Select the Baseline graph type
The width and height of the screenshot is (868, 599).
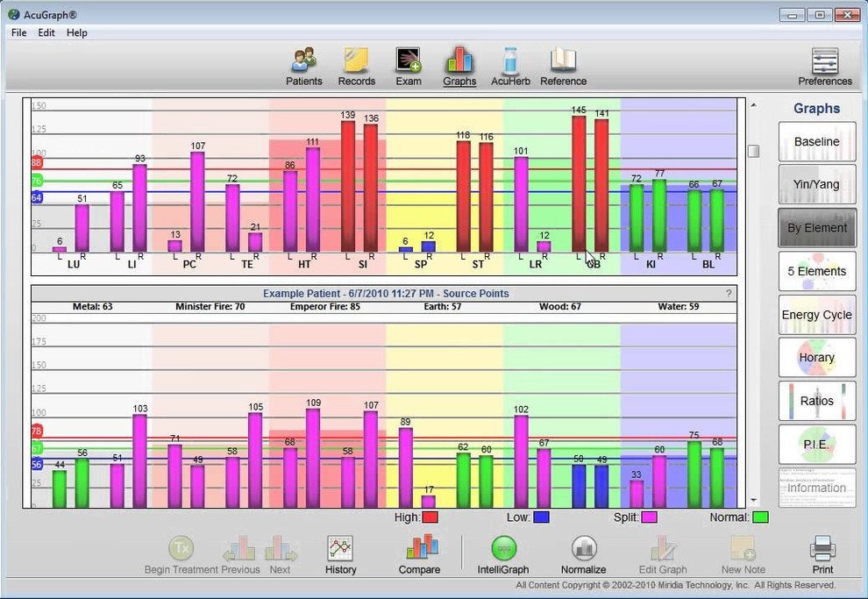817,142
